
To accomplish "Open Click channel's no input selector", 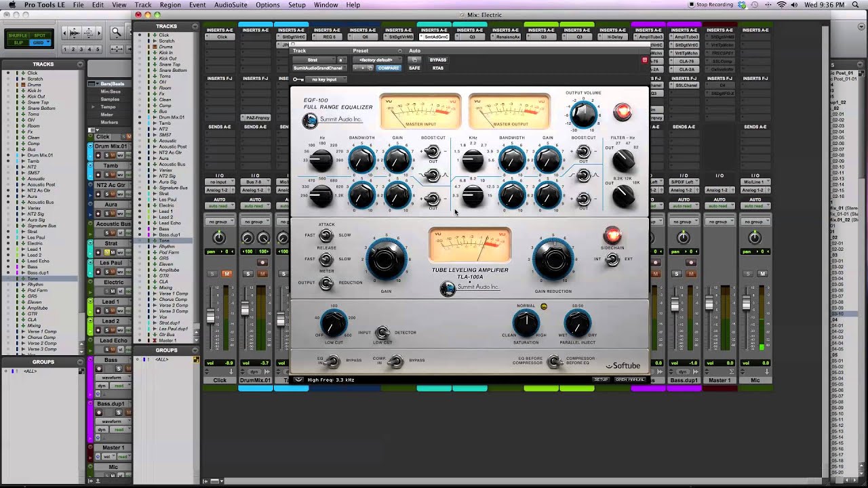I will pyautogui.click(x=219, y=182).
